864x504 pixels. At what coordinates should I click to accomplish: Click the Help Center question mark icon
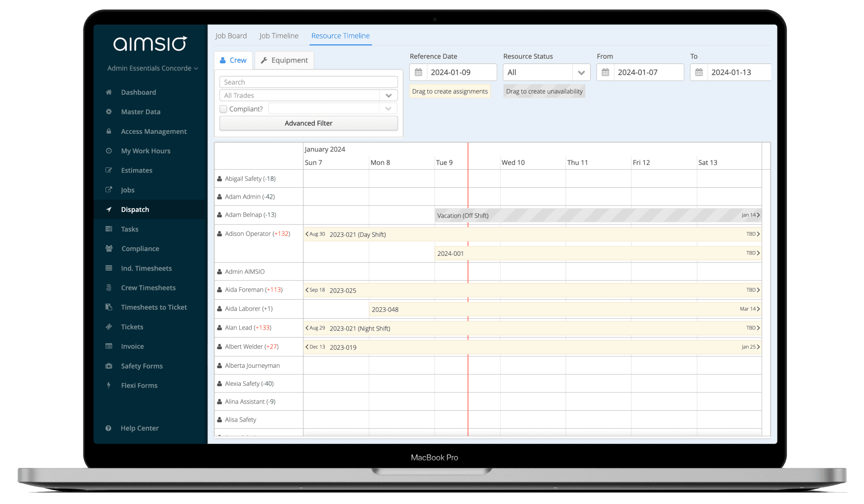click(x=108, y=428)
